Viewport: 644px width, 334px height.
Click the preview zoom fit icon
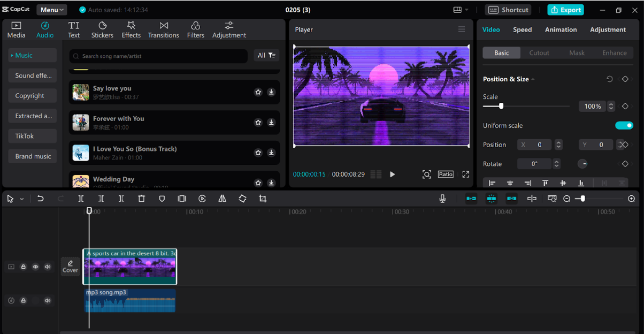426,174
